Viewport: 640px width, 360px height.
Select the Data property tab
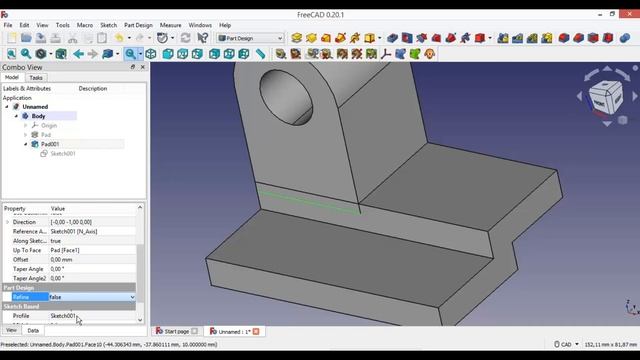pyautogui.click(x=33, y=331)
